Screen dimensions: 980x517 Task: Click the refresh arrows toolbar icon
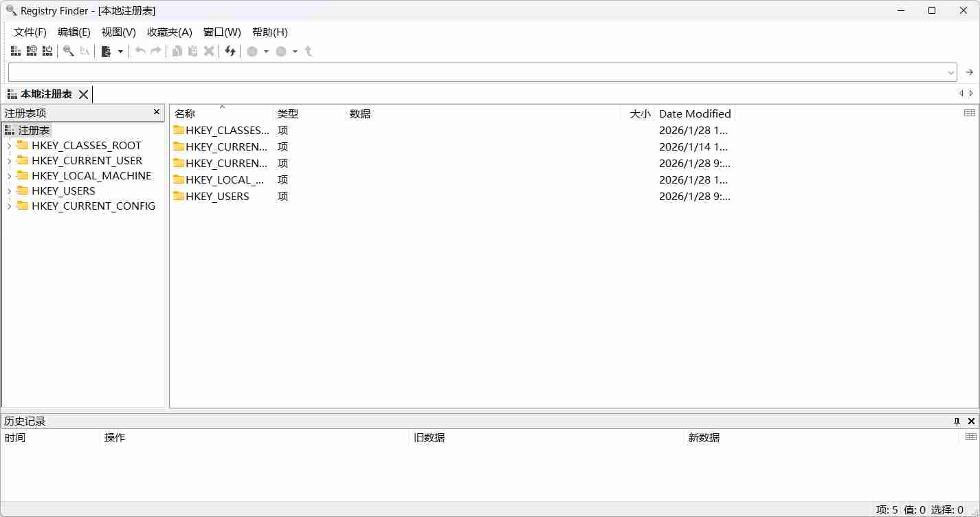tap(230, 51)
